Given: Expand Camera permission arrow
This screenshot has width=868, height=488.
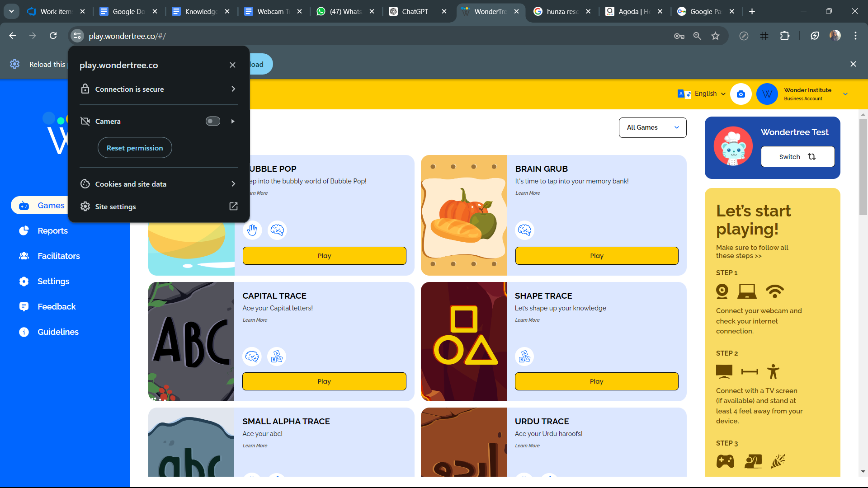Looking at the screenshot, I should point(233,121).
